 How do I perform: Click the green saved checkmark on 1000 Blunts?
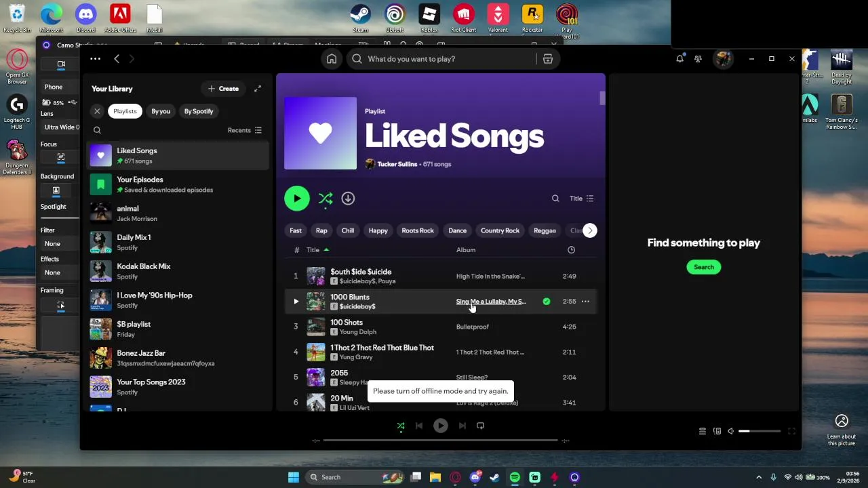pyautogui.click(x=547, y=302)
